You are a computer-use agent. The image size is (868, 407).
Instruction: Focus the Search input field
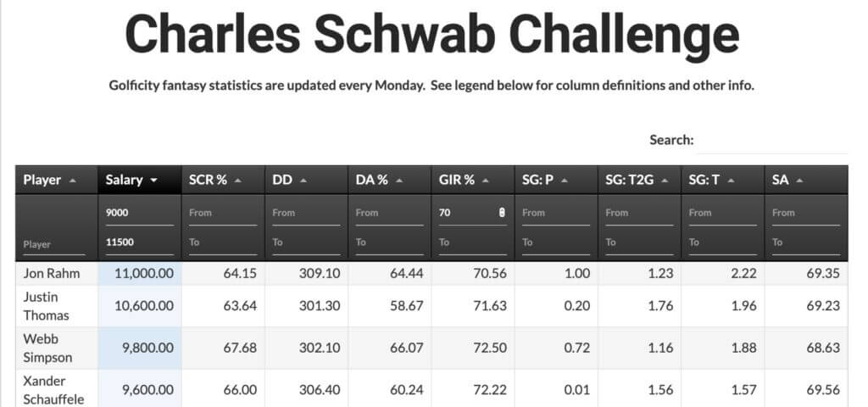773,140
